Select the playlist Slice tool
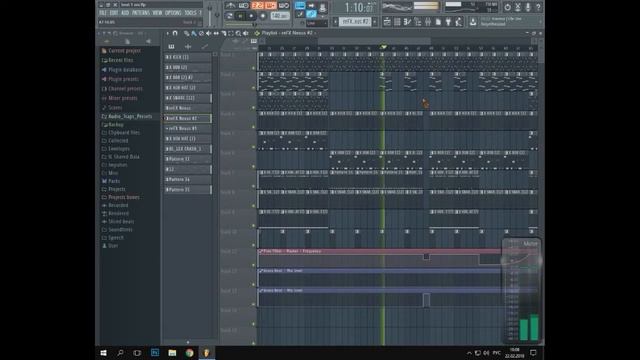Screen dimensions: 640x360 (224, 34)
